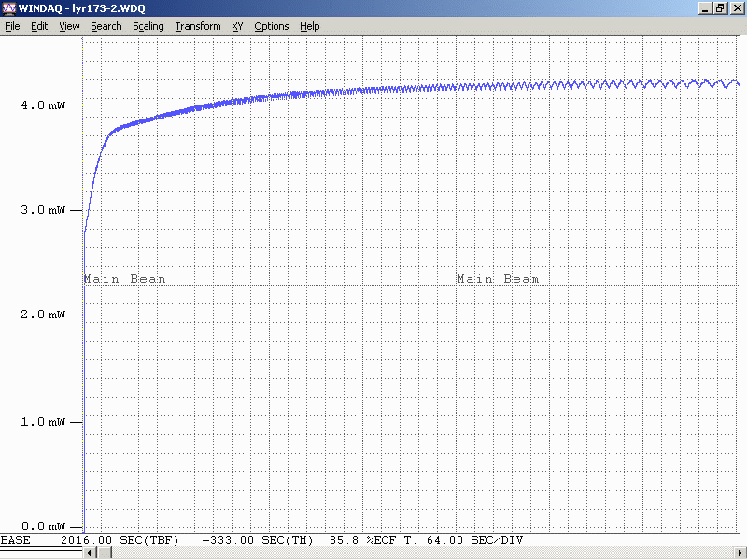Click the 4.0 mW axis label
747x560 pixels.
click(x=41, y=105)
